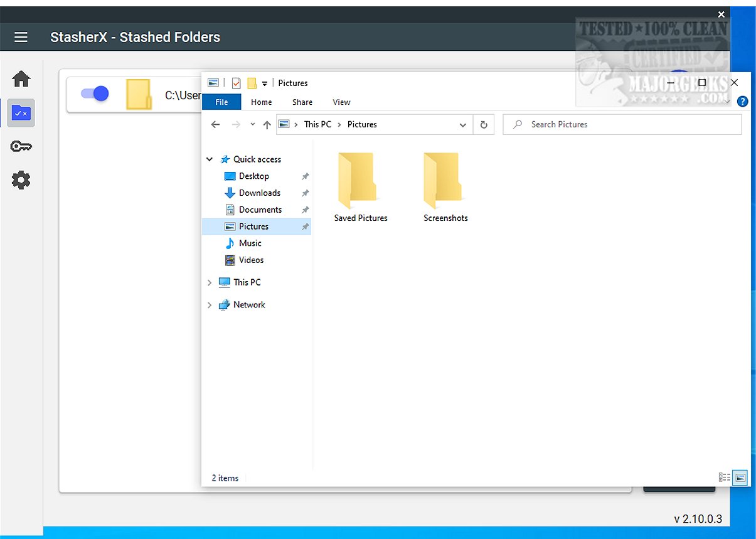756x539 pixels.
Task: Expand the Network tree node
Action: tap(210, 305)
